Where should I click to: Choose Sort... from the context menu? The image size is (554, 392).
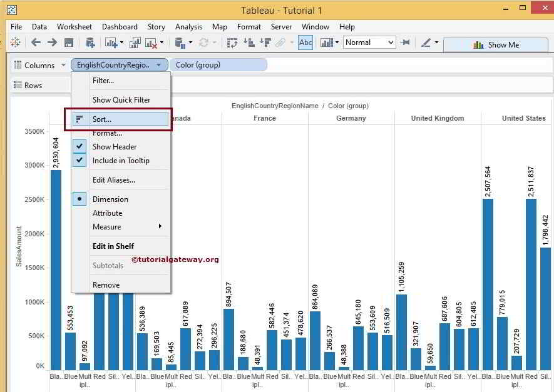102,119
